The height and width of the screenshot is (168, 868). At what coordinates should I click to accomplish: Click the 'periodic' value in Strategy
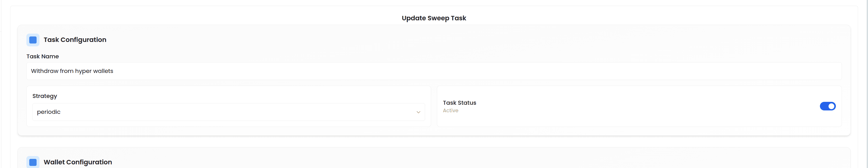click(49, 112)
